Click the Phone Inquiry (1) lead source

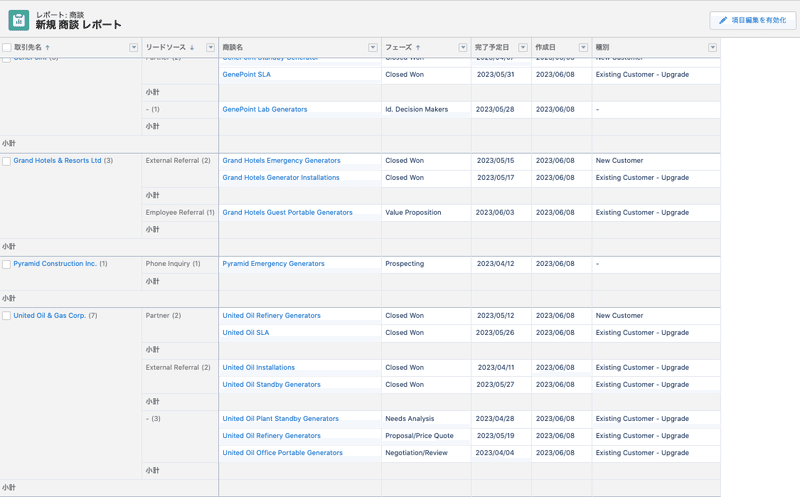tap(173, 264)
